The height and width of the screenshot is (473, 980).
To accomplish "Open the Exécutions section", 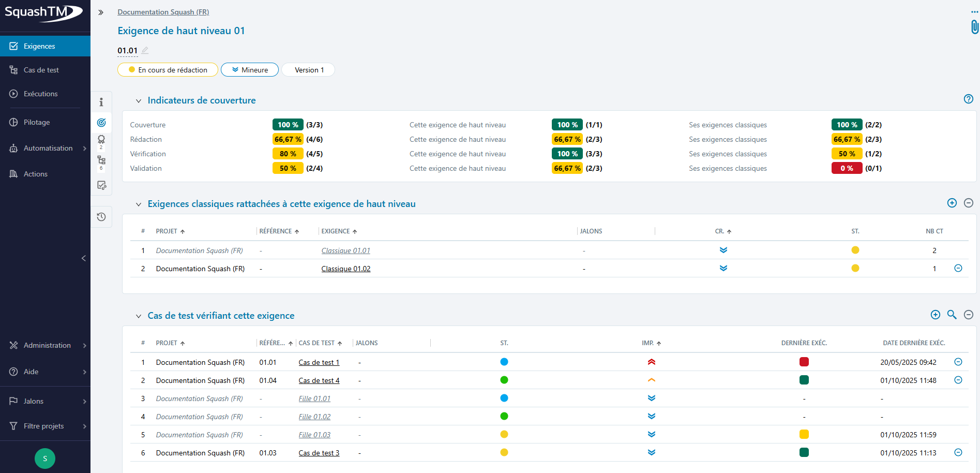I will pyautogui.click(x=41, y=94).
